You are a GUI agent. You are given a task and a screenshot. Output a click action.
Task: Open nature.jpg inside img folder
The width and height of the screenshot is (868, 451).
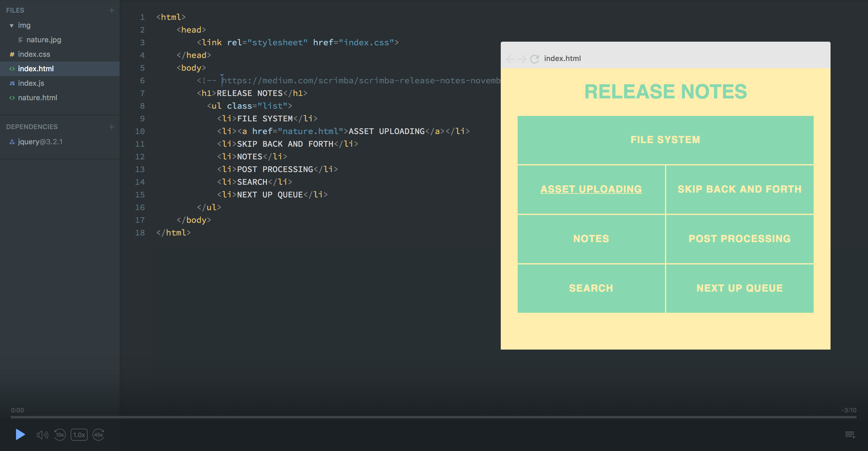pos(43,40)
